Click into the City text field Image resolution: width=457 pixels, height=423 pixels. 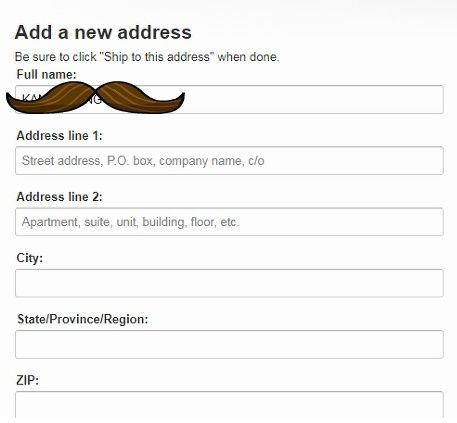coord(229,283)
